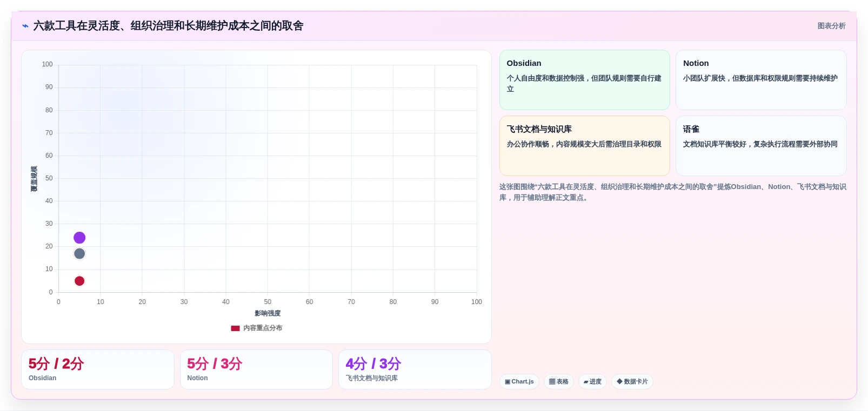
Task: Select the gray-blue bubble data point
Action: [x=79, y=254]
